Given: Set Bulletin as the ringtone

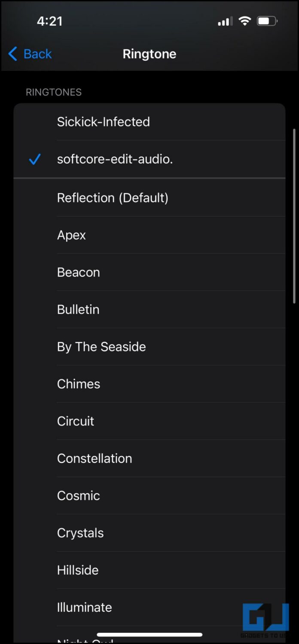Looking at the screenshot, I should pos(78,309).
